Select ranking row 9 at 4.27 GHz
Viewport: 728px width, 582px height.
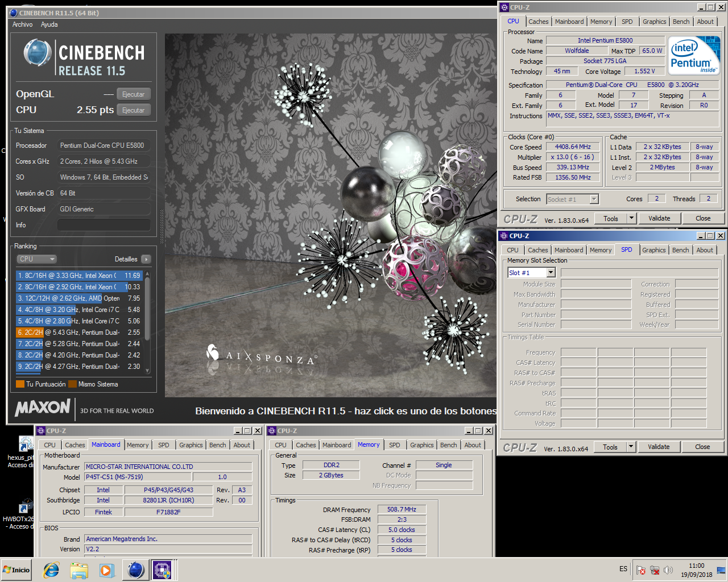point(79,367)
